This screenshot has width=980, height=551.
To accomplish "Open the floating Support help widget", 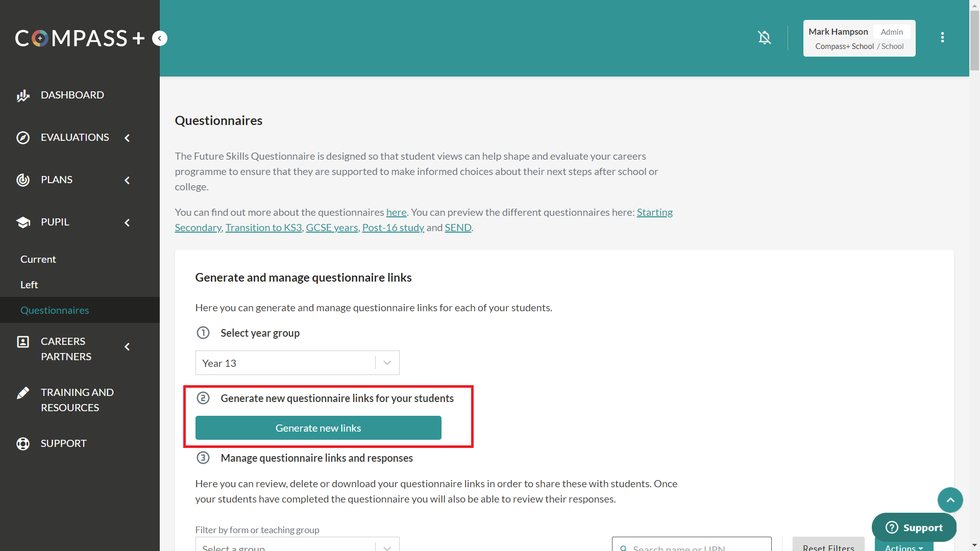I will tap(914, 528).
